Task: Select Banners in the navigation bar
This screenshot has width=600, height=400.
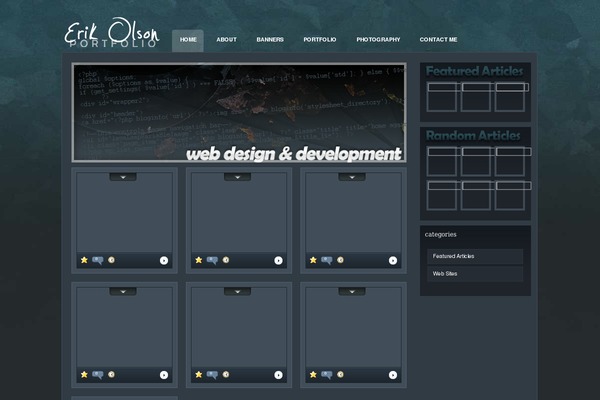Action: click(270, 40)
